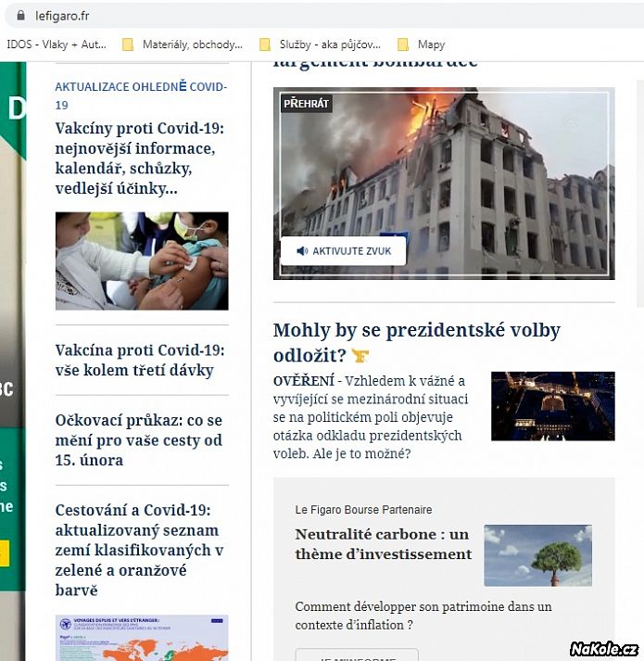Open the Mapy bookmarks folder

[431, 44]
